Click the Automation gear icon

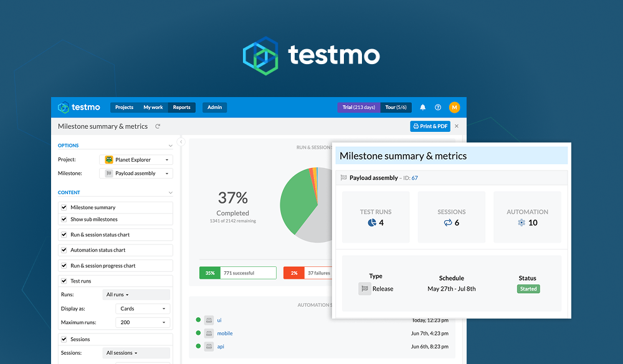521,223
